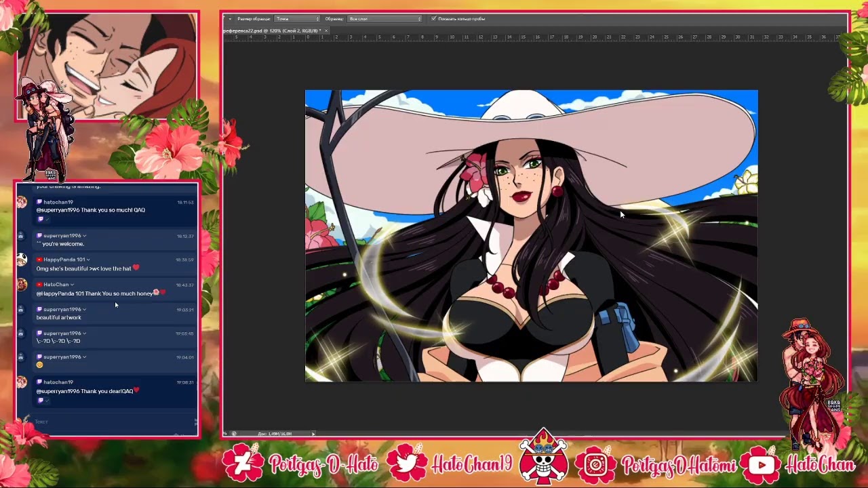Viewport: 868px width, 488px height.
Task: Click the Twitch icon beside the 18:11:53 hatochan19 name
Action: (x=39, y=202)
